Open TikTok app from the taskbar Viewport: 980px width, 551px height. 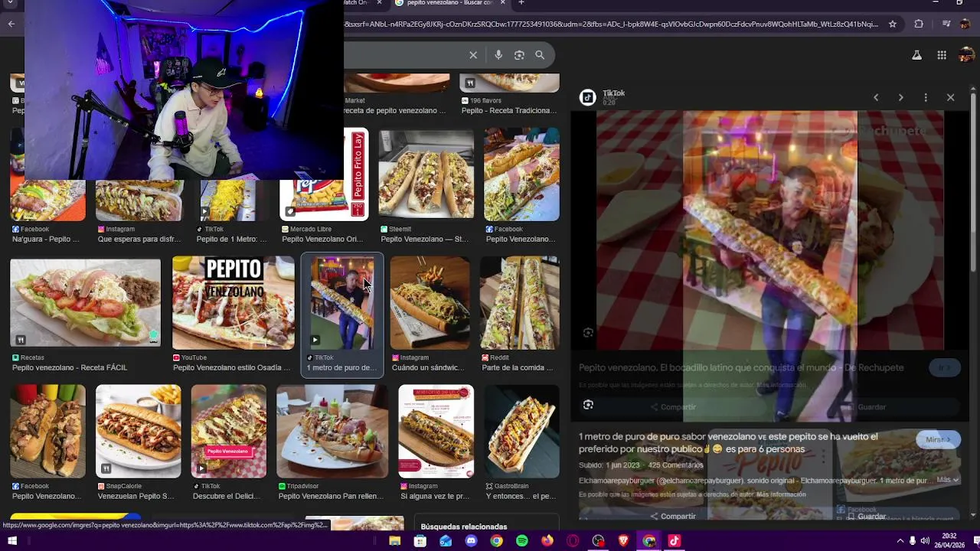point(674,541)
